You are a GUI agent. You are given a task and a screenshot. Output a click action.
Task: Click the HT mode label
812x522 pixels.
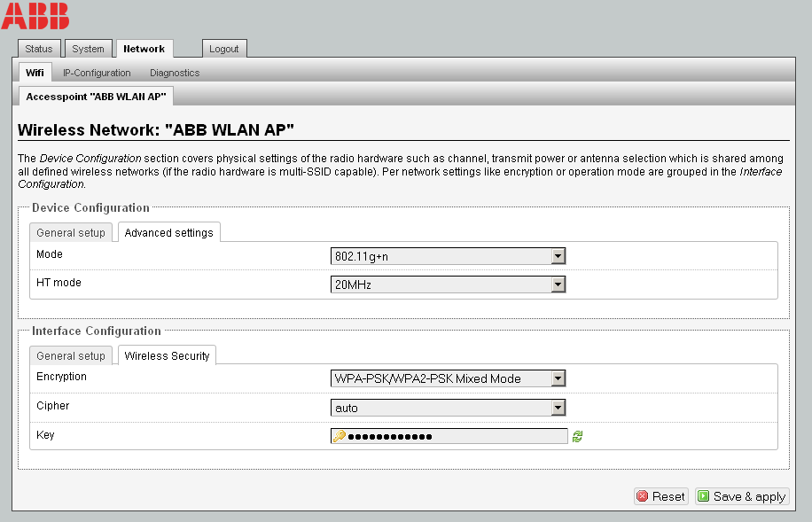click(x=59, y=283)
